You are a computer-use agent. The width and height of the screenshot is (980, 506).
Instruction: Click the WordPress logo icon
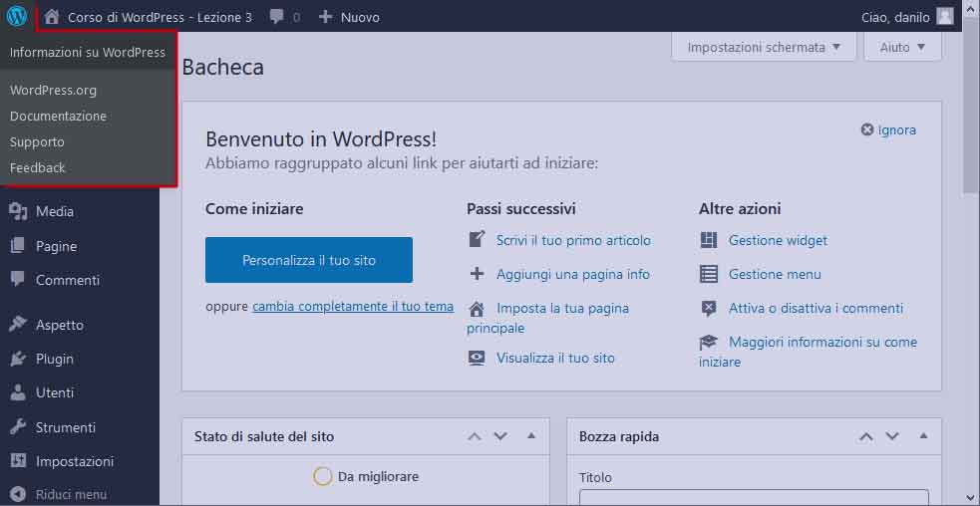point(17,16)
